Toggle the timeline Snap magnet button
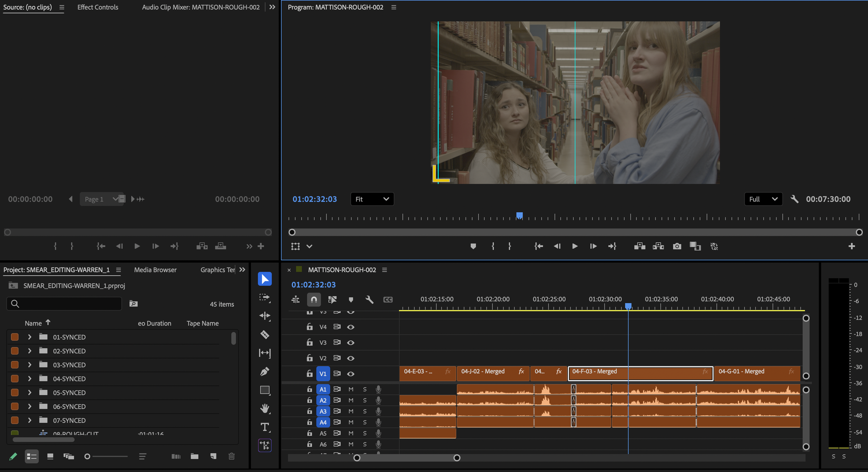Viewport: 868px width, 472px height. [314, 299]
